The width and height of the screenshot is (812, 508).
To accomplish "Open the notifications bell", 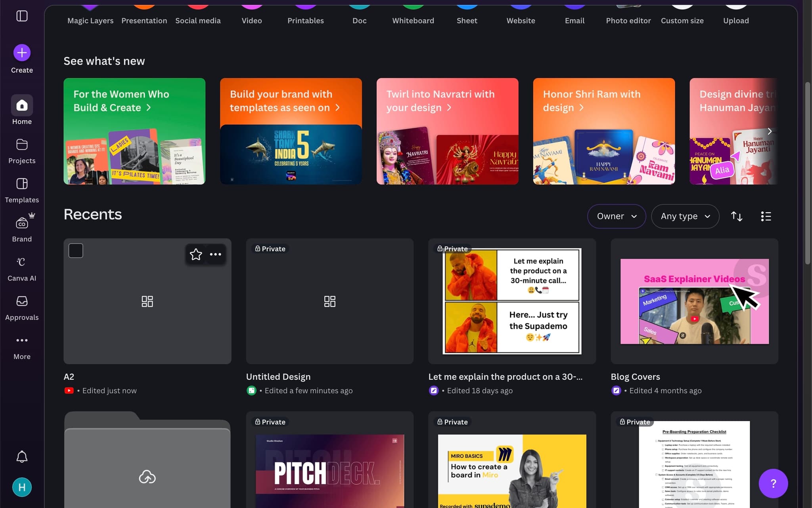I will pos(22,456).
